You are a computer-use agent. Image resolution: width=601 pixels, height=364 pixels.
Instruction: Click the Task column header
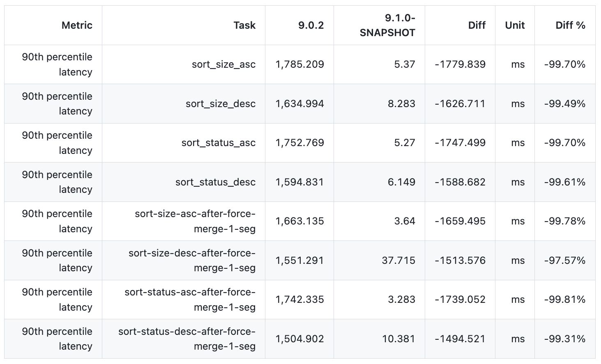coord(244,25)
